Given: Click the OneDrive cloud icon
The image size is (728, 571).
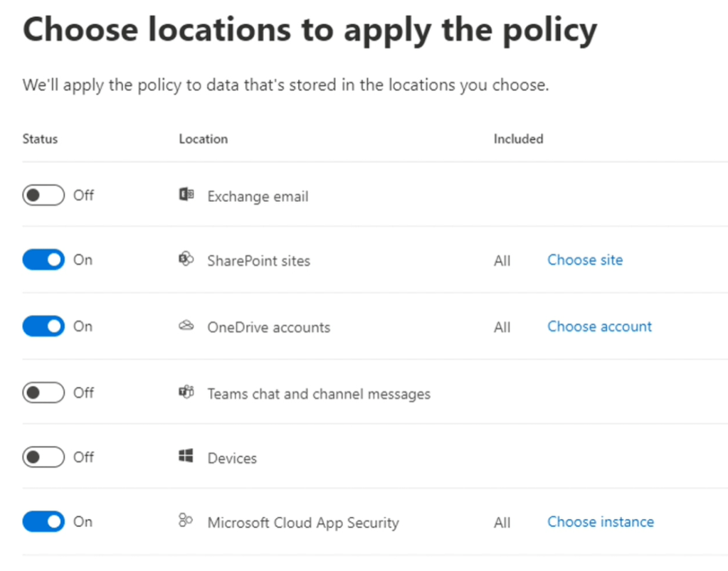Looking at the screenshot, I should [x=186, y=326].
